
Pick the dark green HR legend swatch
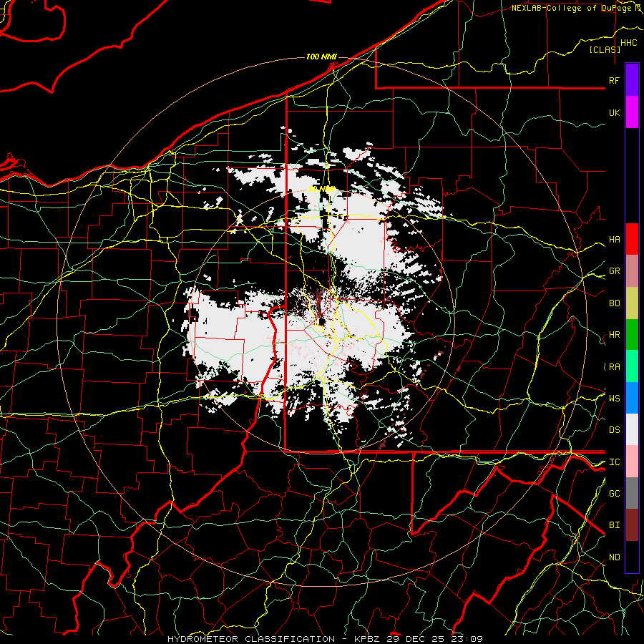tap(632, 334)
